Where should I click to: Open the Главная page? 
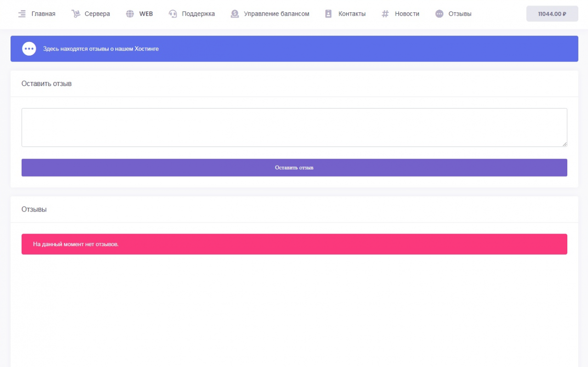43,14
